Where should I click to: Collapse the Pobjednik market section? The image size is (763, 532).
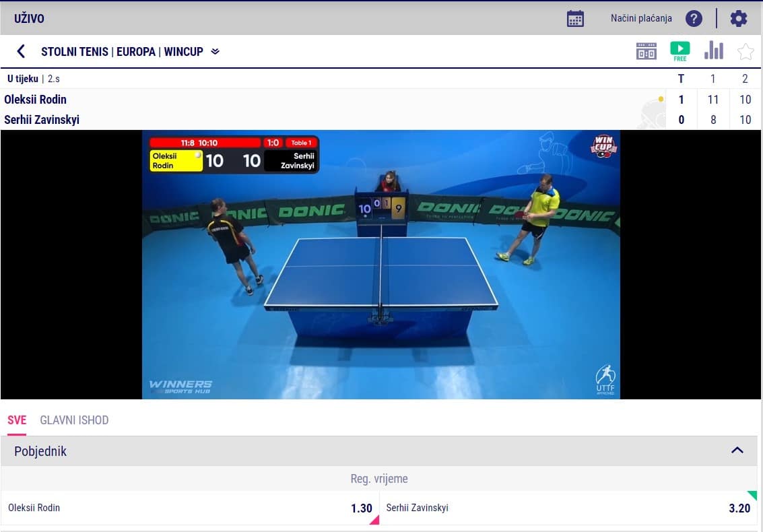tap(737, 451)
